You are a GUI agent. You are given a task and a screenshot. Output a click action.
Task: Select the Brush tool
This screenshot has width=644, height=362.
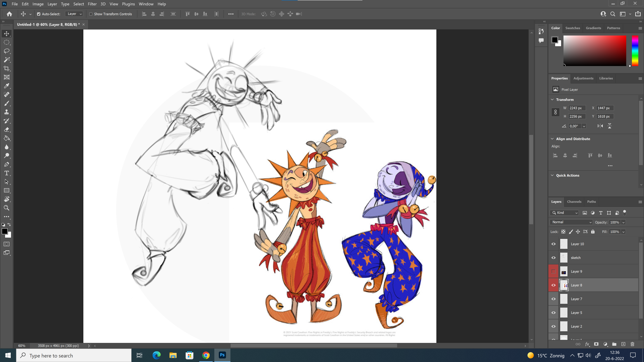pos(7,103)
